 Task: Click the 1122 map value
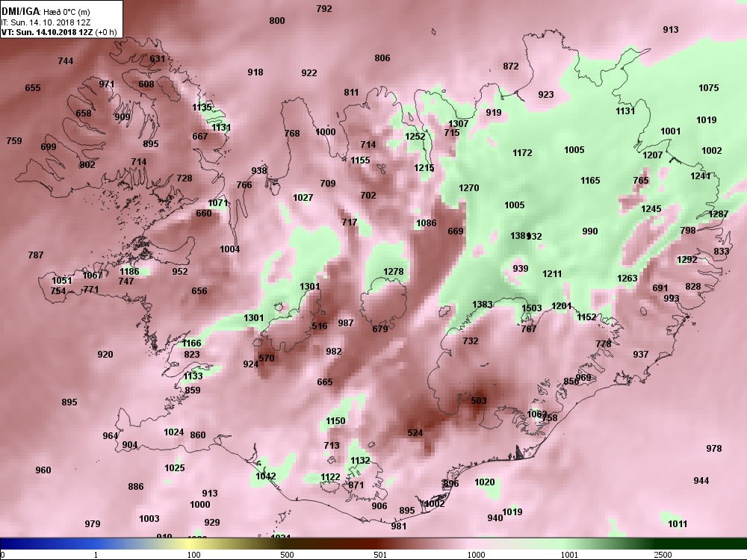330,477
